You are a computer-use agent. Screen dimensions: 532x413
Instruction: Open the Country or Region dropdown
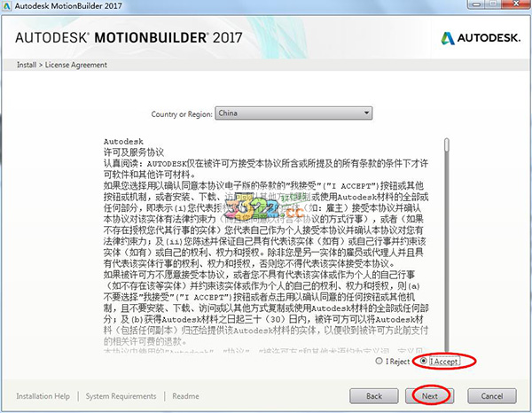click(x=293, y=113)
